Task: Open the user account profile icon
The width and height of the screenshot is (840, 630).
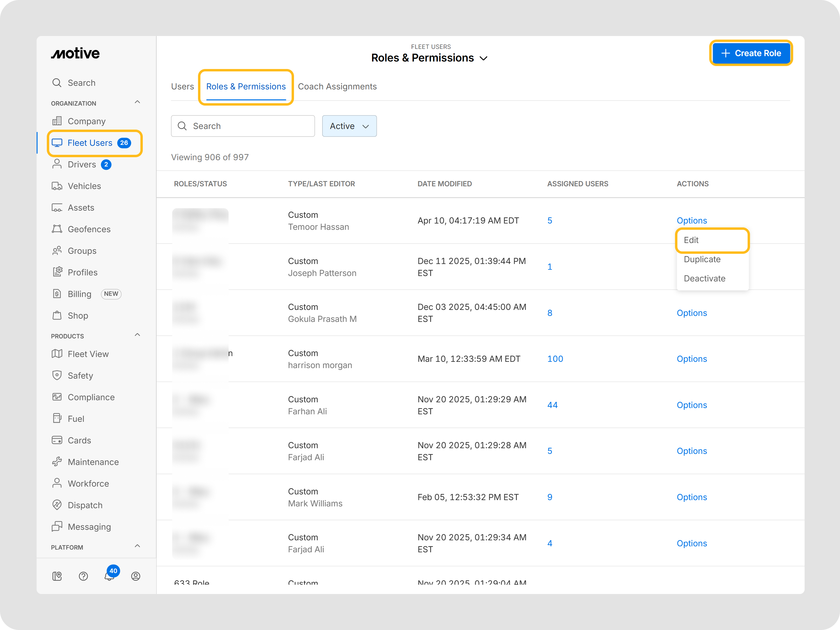Action: (x=136, y=576)
